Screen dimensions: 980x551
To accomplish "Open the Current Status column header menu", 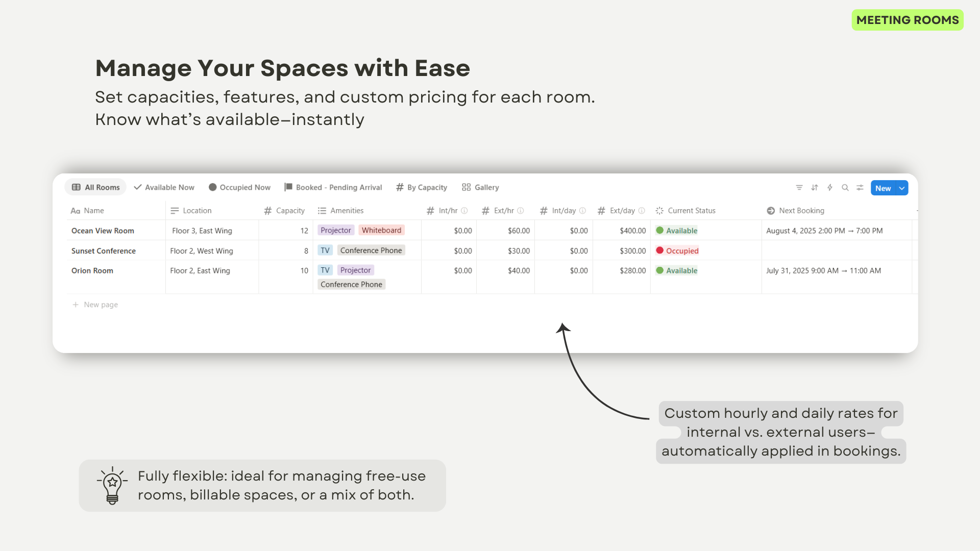I will click(x=685, y=211).
